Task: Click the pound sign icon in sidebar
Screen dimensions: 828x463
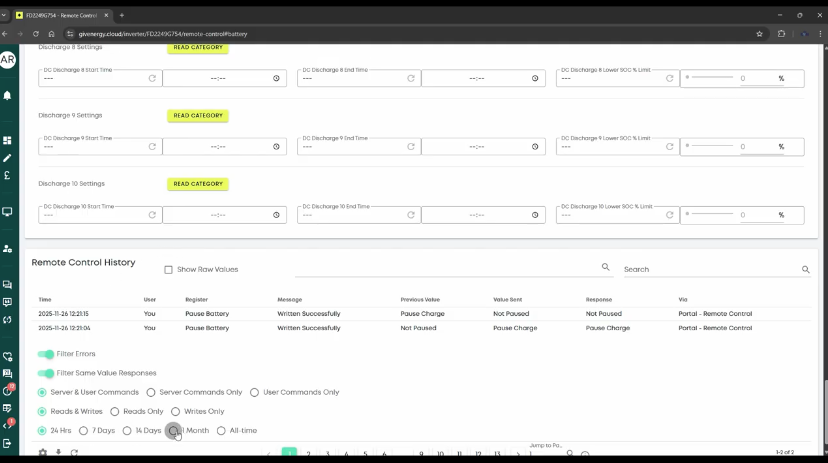Action: (x=7, y=175)
